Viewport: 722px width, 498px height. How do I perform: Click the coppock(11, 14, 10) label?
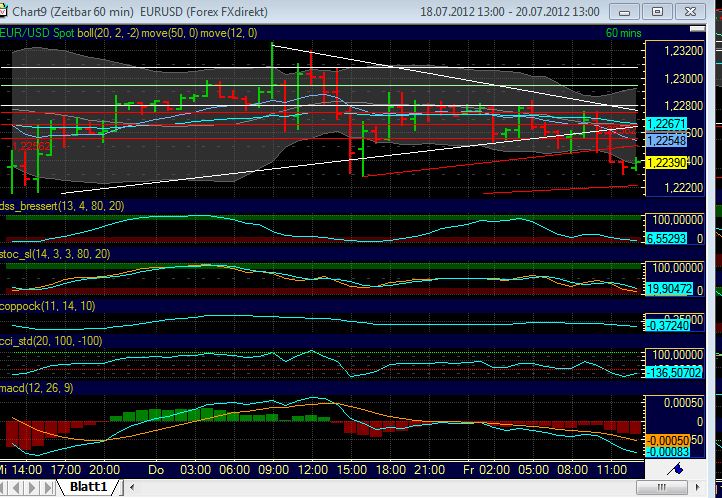pos(47,306)
